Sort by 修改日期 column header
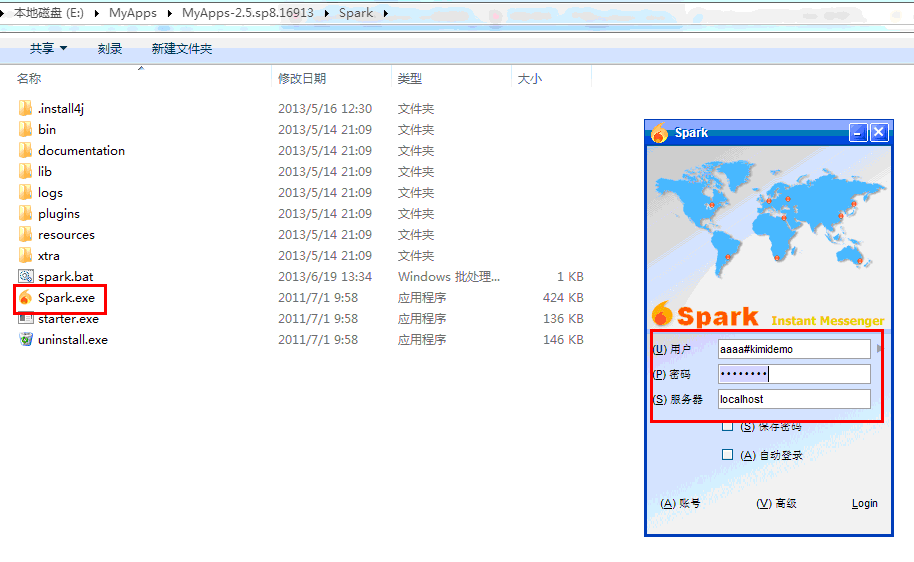The width and height of the screenshot is (914, 562). tap(302, 78)
